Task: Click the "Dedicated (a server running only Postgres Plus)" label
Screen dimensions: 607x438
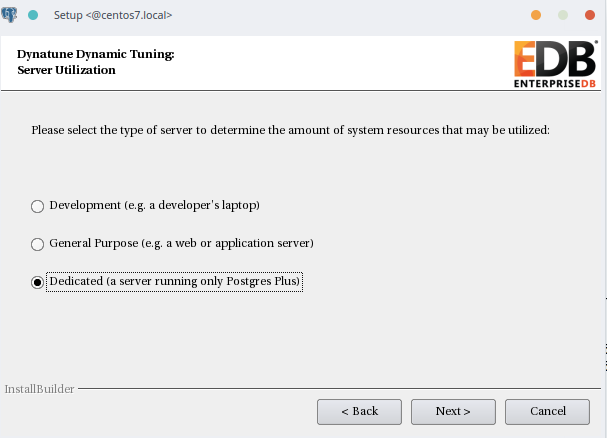Action: pyautogui.click(x=175, y=281)
